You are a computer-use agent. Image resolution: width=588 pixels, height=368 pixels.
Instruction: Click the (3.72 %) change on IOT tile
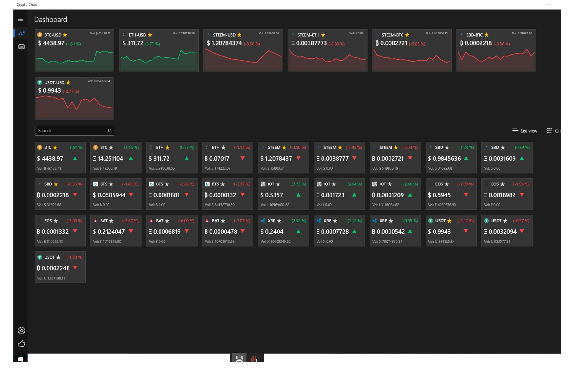(299, 184)
